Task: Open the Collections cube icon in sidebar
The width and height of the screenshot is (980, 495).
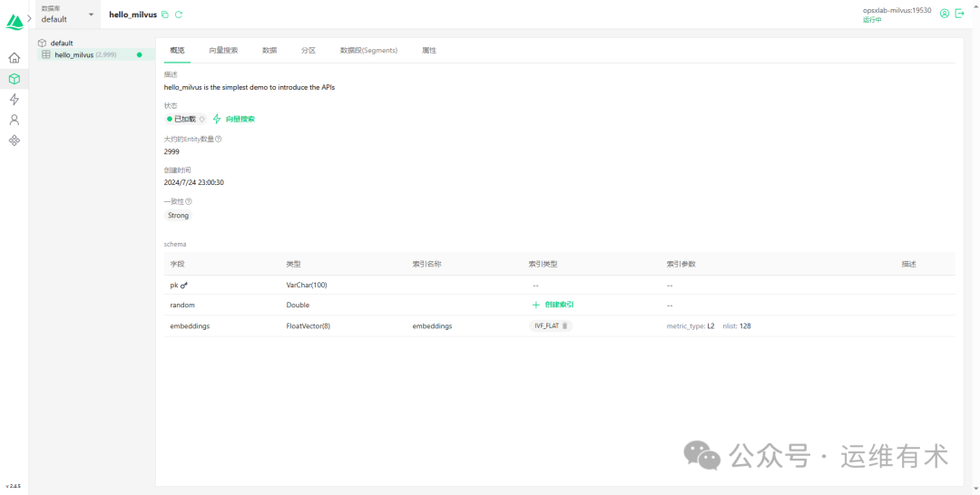Action: coord(15,79)
